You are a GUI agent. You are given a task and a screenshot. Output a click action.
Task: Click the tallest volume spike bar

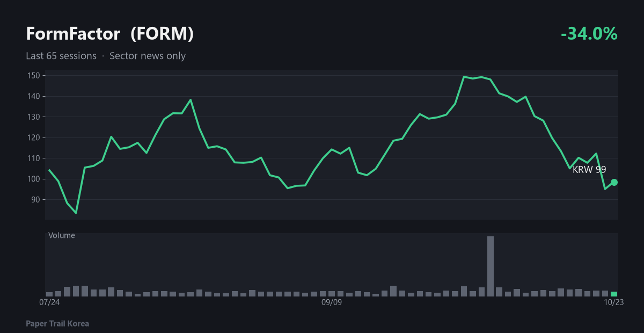click(x=491, y=266)
